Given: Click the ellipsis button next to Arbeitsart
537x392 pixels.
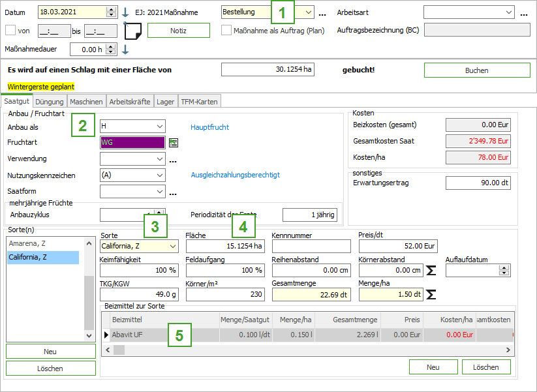Looking at the screenshot, I should (x=523, y=13).
